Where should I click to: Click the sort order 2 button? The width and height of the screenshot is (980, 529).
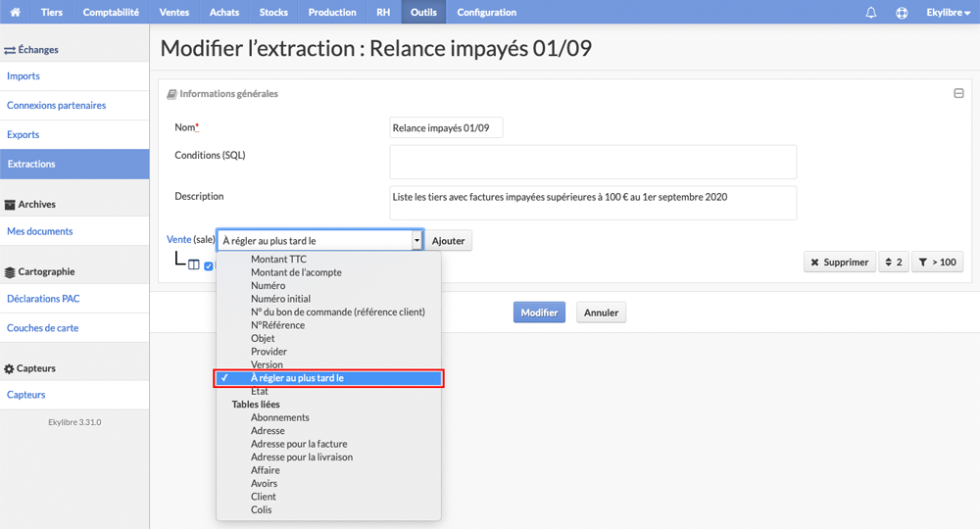point(894,263)
